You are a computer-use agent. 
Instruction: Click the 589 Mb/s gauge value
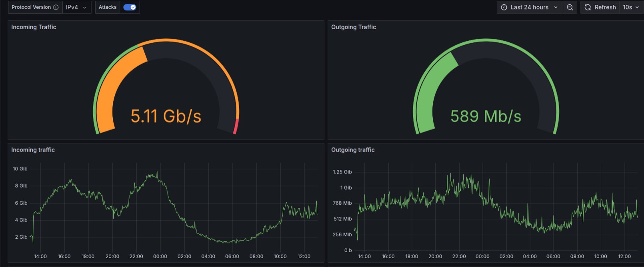pos(486,116)
